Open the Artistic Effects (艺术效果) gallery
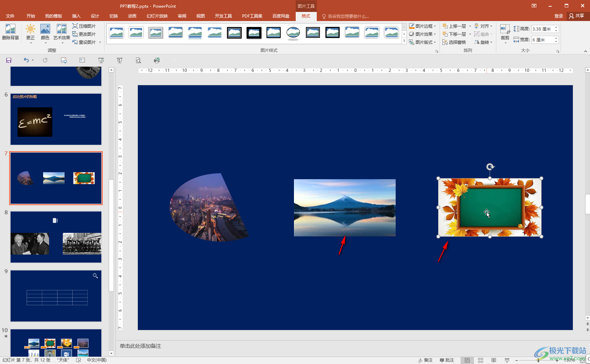The height and width of the screenshot is (364, 590). point(62,34)
